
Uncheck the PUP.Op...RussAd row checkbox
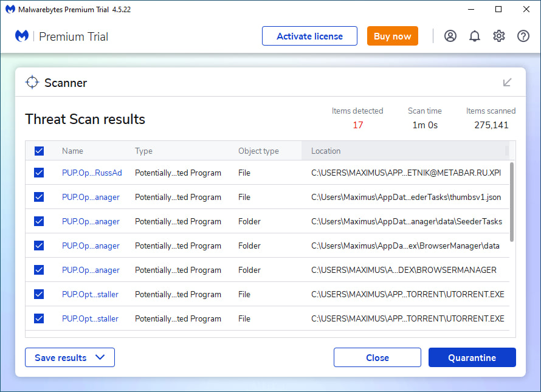pos(39,173)
